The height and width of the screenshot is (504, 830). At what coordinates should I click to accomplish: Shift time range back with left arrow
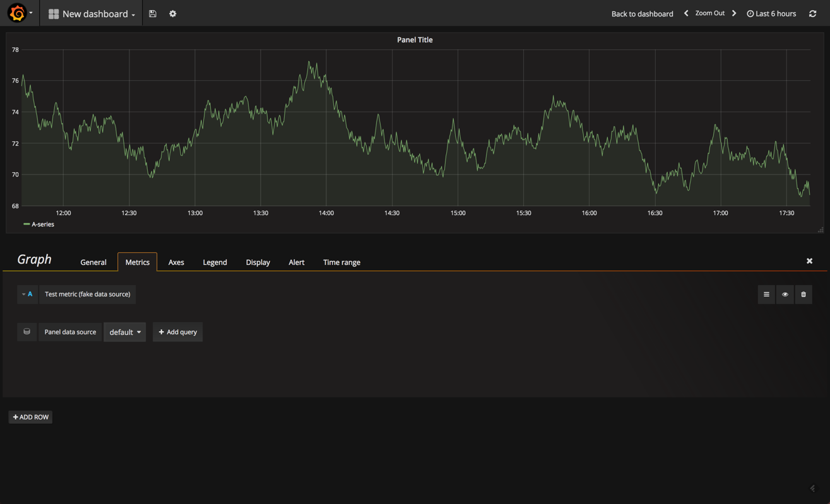686,13
